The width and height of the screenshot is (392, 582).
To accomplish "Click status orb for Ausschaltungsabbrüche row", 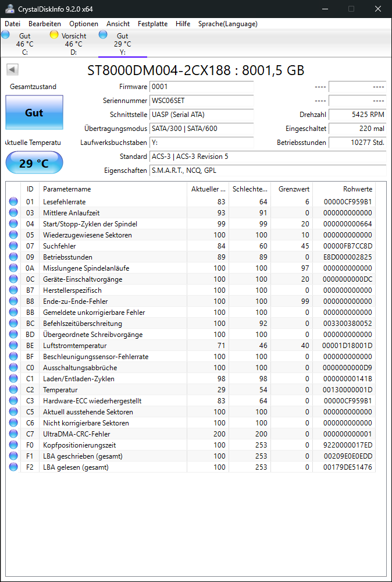I will (13, 368).
